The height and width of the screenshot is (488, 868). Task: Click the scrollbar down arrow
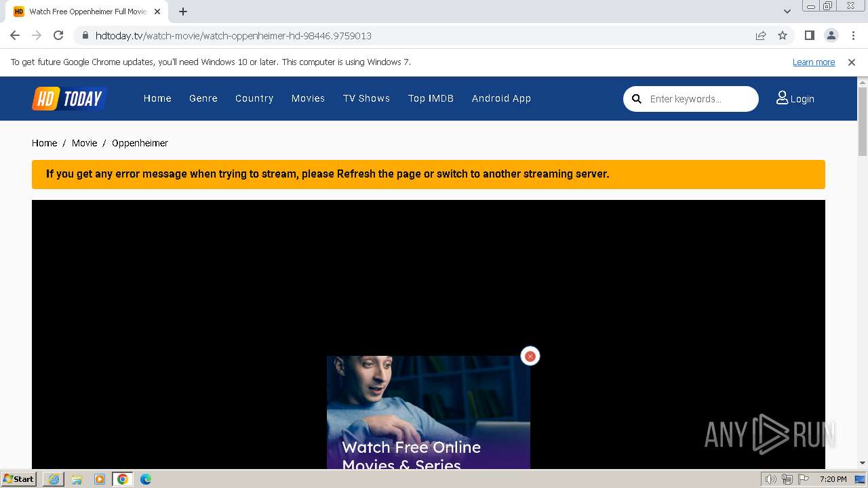coord(863,463)
